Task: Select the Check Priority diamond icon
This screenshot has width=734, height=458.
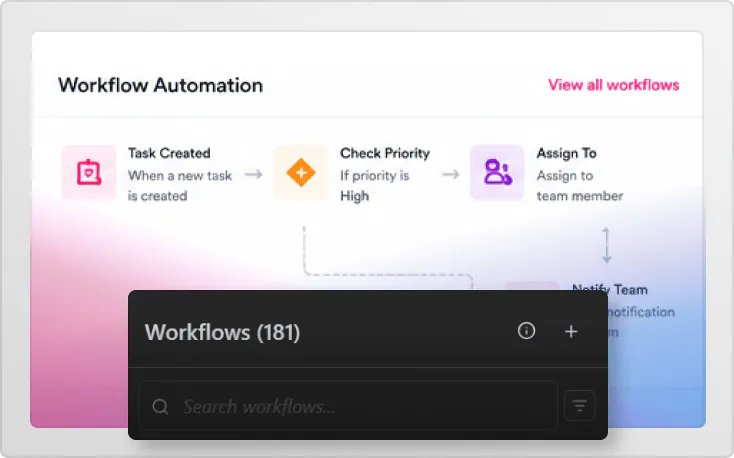Action: (301, 172)
